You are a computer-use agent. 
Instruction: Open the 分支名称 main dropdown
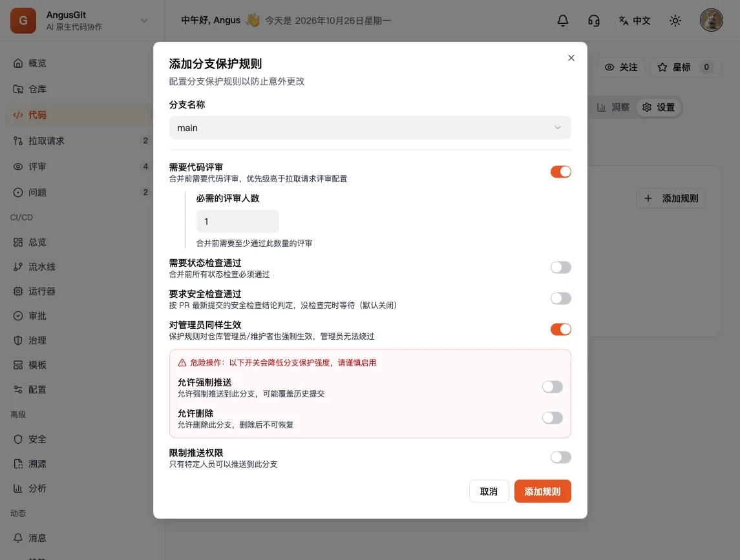point(370,128)
